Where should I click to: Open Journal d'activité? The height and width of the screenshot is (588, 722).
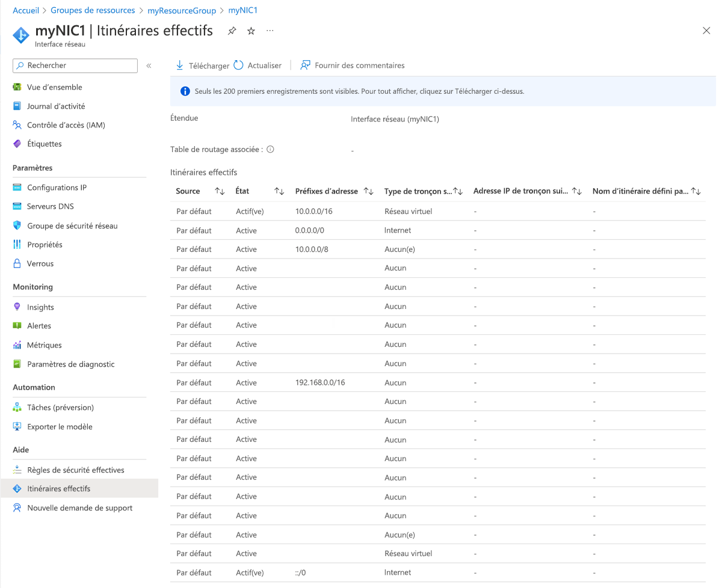click(x=56, y=106)
